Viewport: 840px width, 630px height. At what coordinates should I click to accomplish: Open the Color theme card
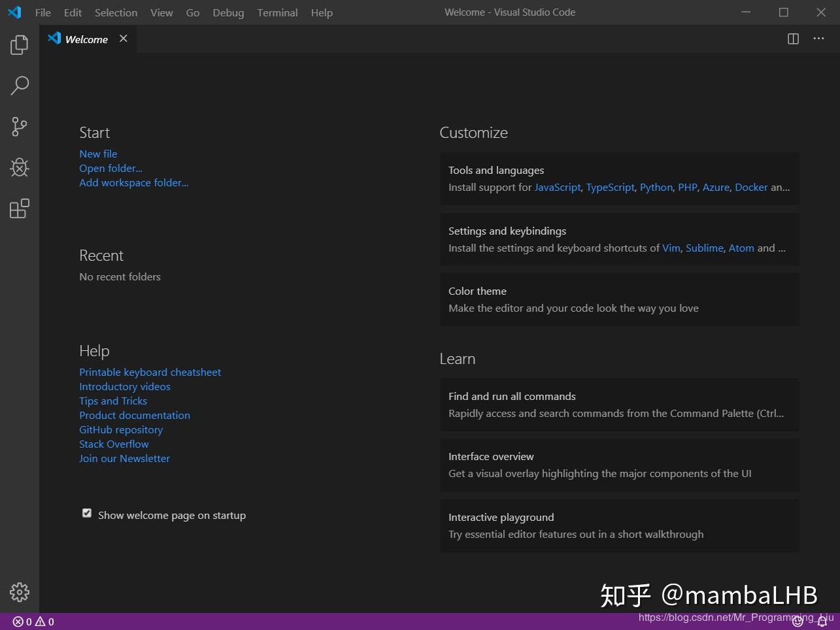[618, 299]
